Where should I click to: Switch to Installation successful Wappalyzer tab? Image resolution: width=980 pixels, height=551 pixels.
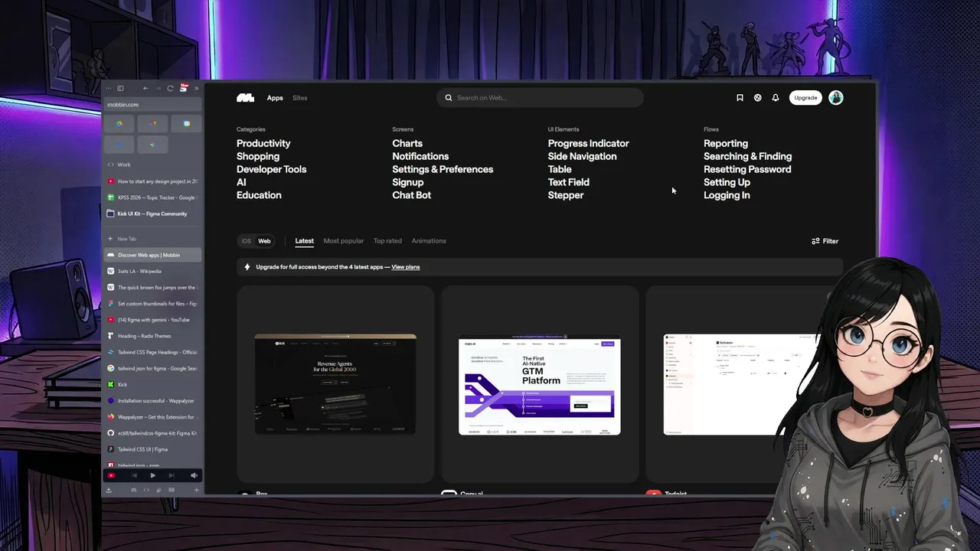tap(152, 401)
